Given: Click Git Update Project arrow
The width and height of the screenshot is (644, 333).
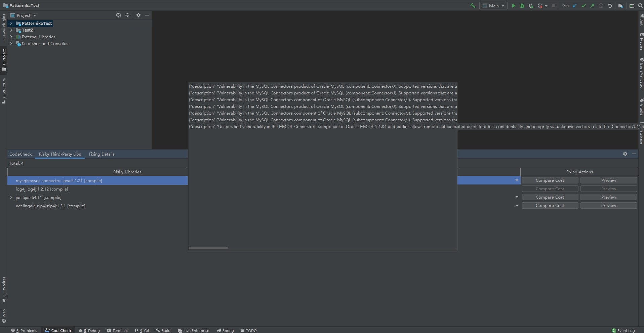Looking at the screenshot, I should (575, 6).
